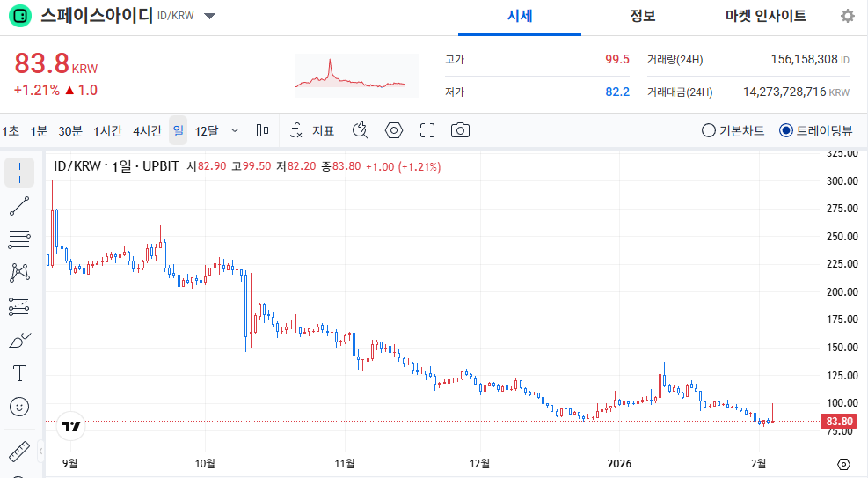Select the trend line drawing tool
Image resolution: width=868 pixels, height=478 pixels.
(x=19, y=206)
